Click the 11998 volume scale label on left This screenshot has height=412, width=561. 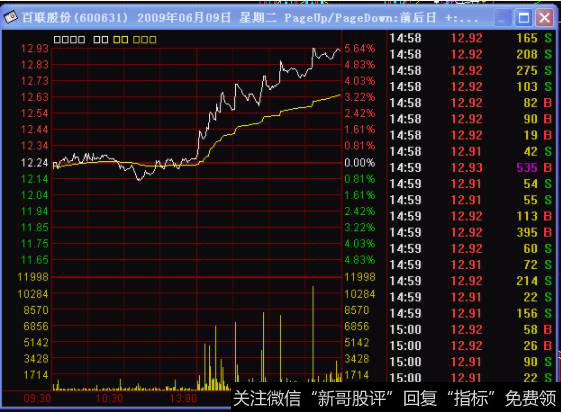[x=33, y=277]
